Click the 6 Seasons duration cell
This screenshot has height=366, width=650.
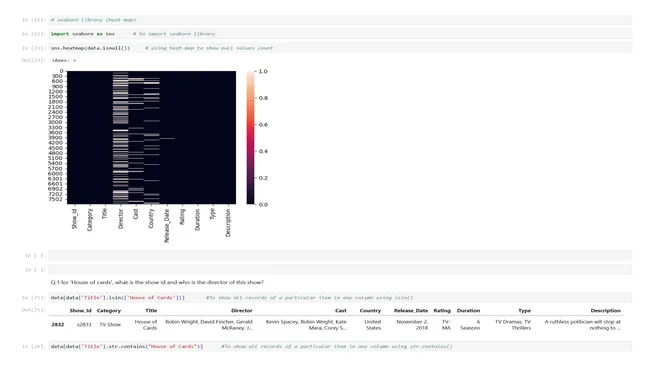(x=470, y=325)
